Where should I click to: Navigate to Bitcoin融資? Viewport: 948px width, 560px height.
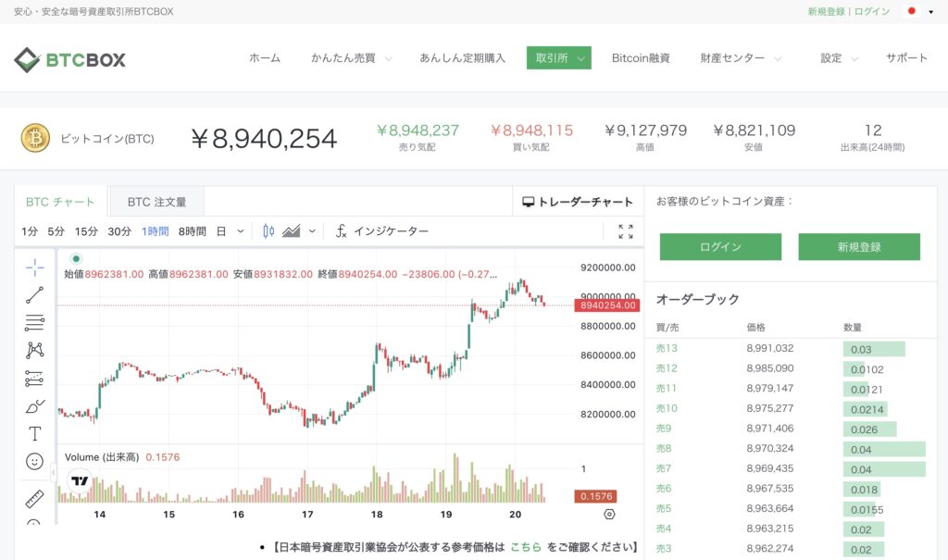click(x=641, y=58)
